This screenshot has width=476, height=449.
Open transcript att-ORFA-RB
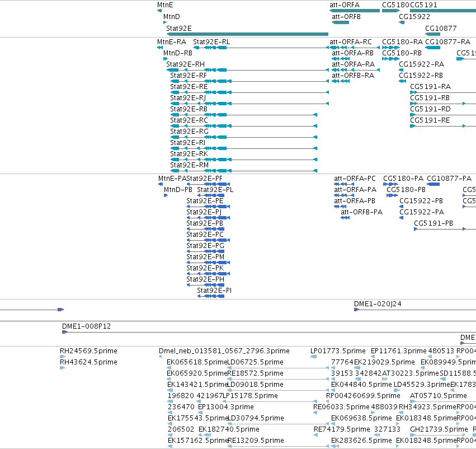(341, 59)
